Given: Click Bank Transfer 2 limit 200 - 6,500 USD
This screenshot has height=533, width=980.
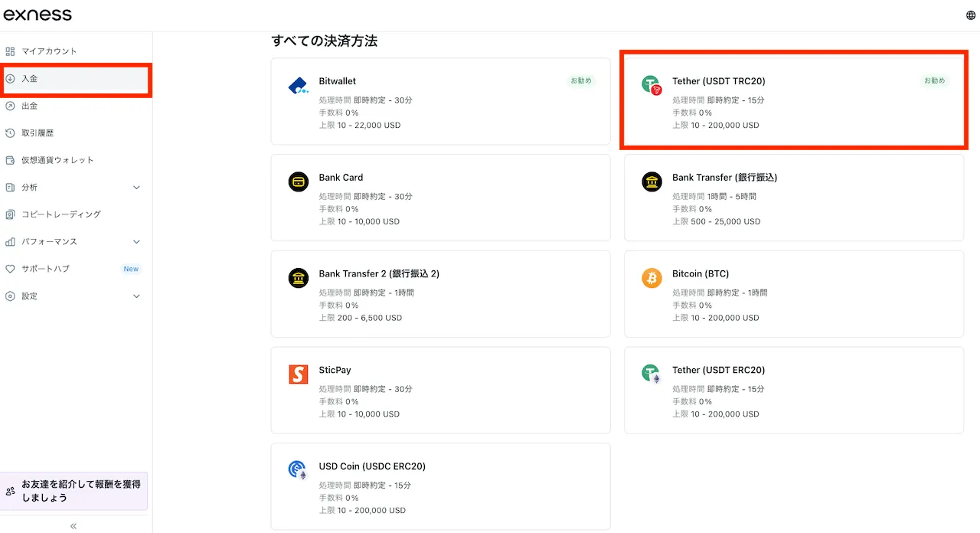Looking at the screenshot, I should point(360,318).
